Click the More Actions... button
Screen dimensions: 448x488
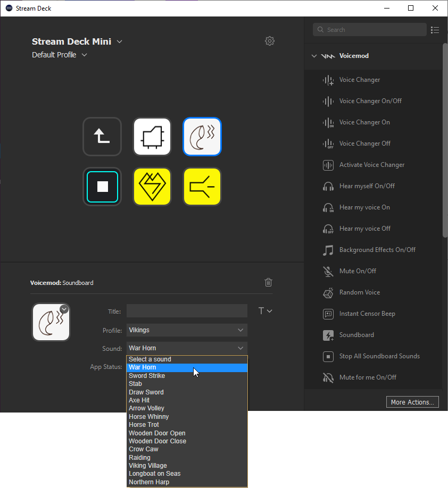point(412,402)
